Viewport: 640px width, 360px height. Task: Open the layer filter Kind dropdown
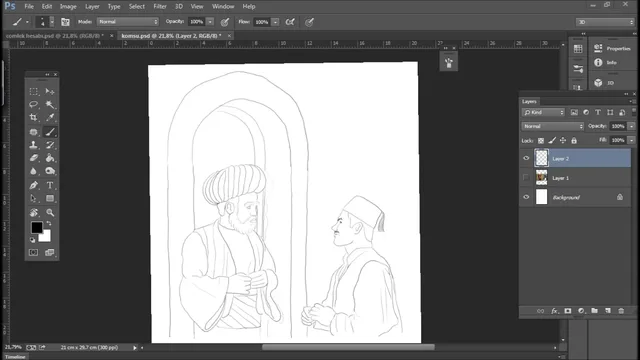tap(543, 112)
